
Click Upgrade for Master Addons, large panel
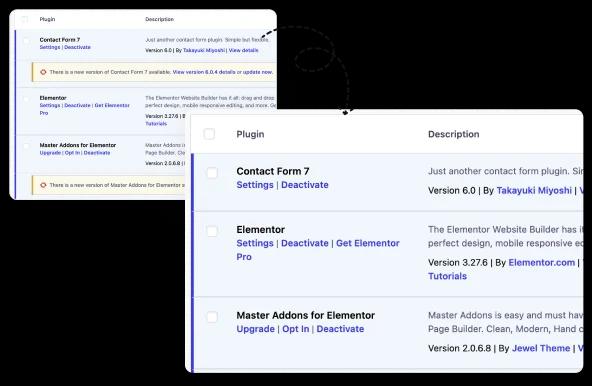click(x=256, y=329)
